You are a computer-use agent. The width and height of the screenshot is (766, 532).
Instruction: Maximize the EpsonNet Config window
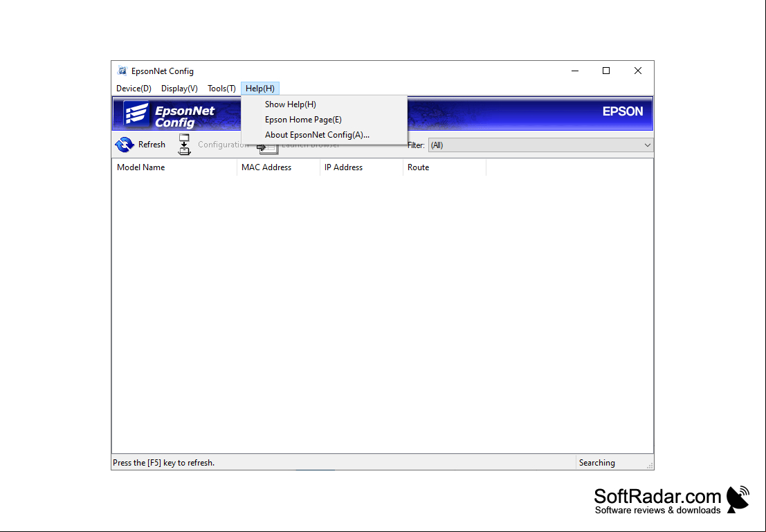[x=606, y=71]
